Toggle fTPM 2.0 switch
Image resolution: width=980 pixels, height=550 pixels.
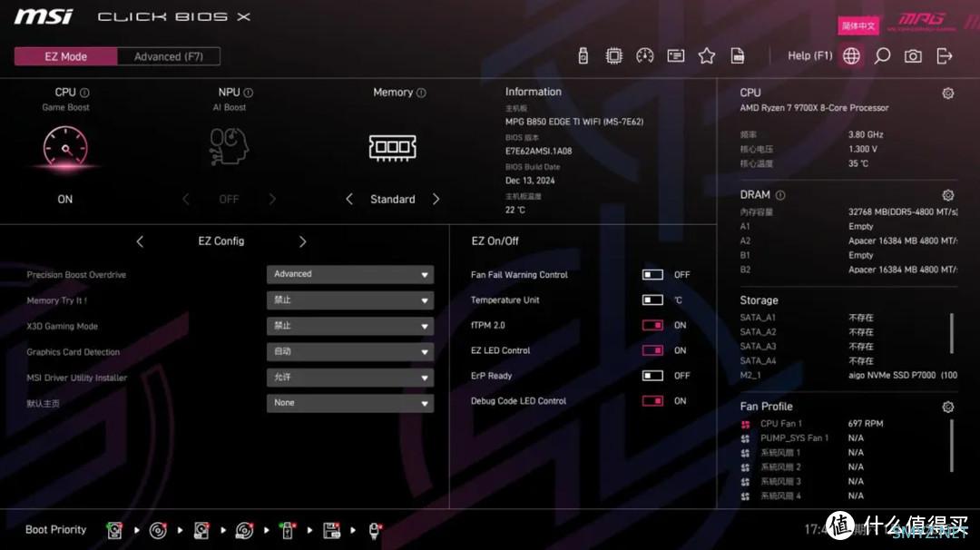[x=652, y=325]
